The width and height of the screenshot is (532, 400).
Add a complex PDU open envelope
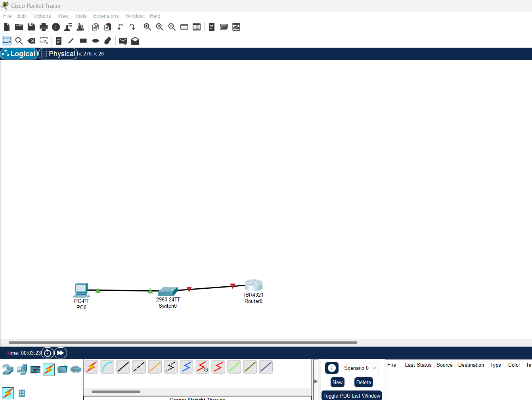(x=135, y=41)
